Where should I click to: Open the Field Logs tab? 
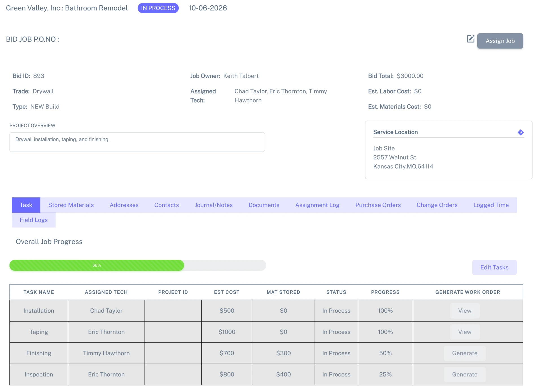pyautogui.click(x=34, y=220)
